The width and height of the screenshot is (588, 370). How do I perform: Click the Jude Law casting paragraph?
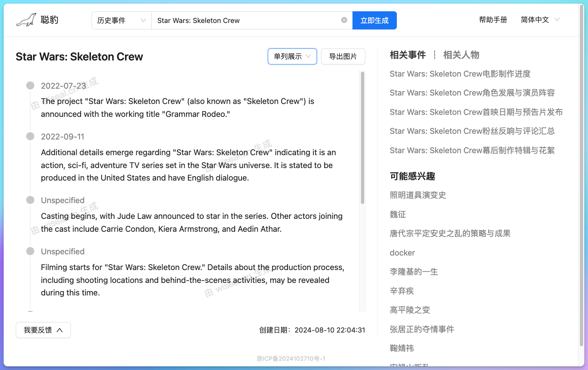[x=192, y=222]
